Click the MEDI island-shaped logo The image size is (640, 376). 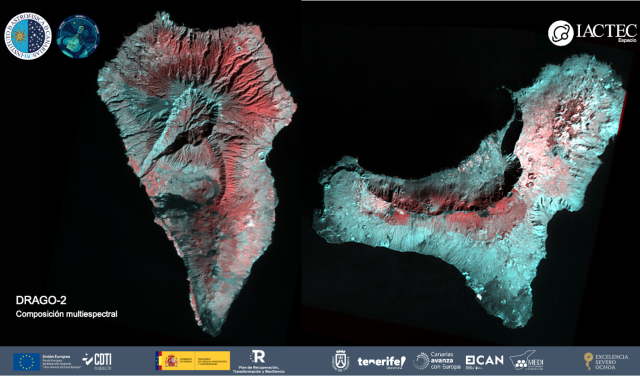click(526, 360)
